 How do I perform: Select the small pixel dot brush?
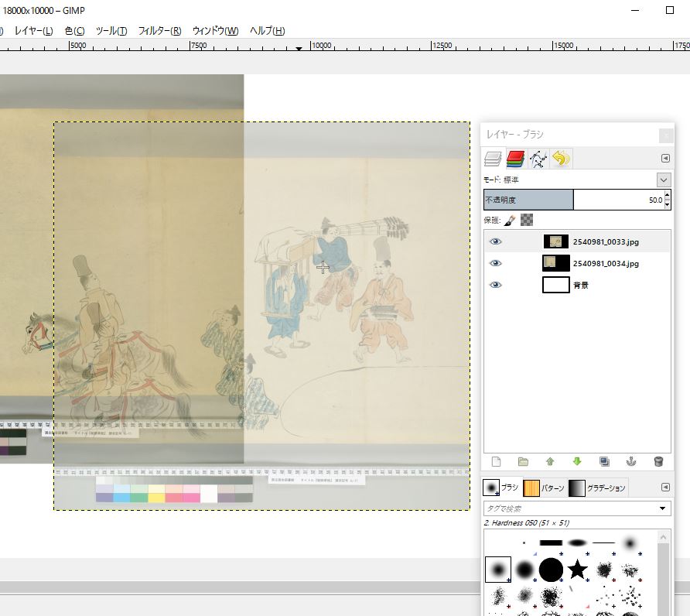coord(524,543)
